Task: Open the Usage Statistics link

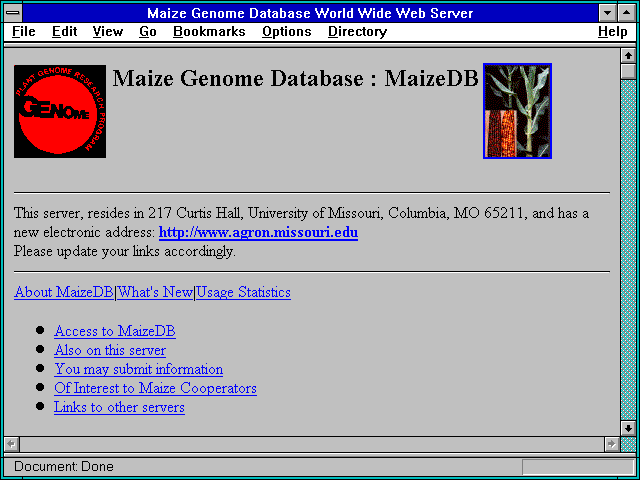Action: coord(244,292)
